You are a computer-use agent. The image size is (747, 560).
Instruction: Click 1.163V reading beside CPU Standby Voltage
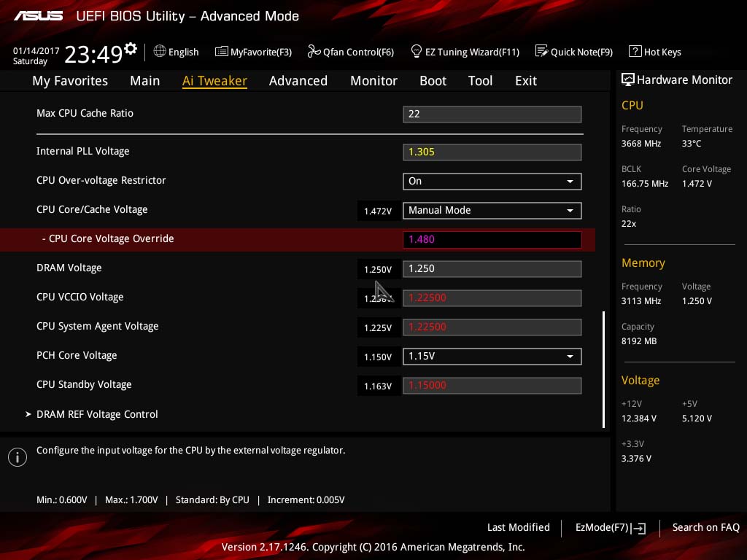coord(378,386)
